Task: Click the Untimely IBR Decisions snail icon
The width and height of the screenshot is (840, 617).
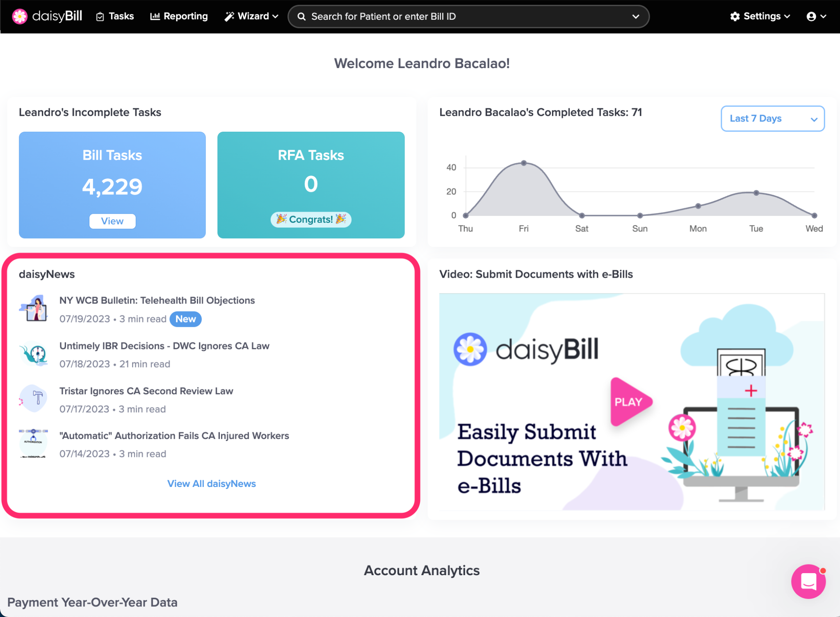Action: 34,354
